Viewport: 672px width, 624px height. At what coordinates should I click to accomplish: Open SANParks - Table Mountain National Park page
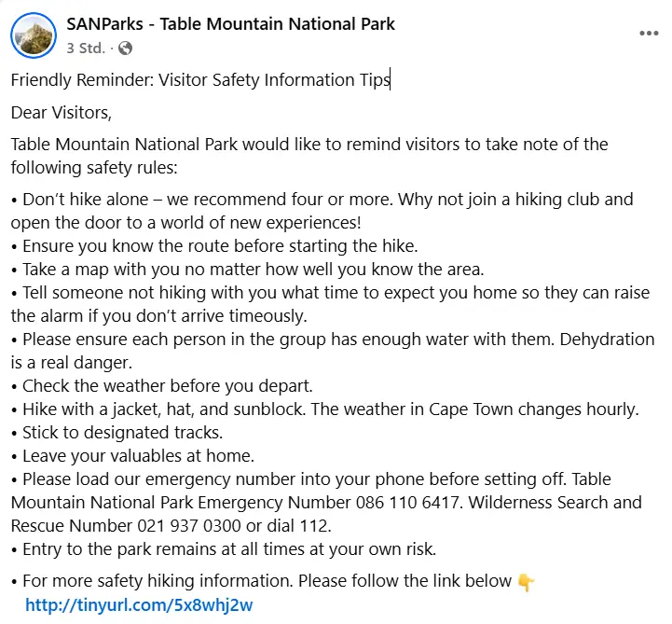pos(230,24)
